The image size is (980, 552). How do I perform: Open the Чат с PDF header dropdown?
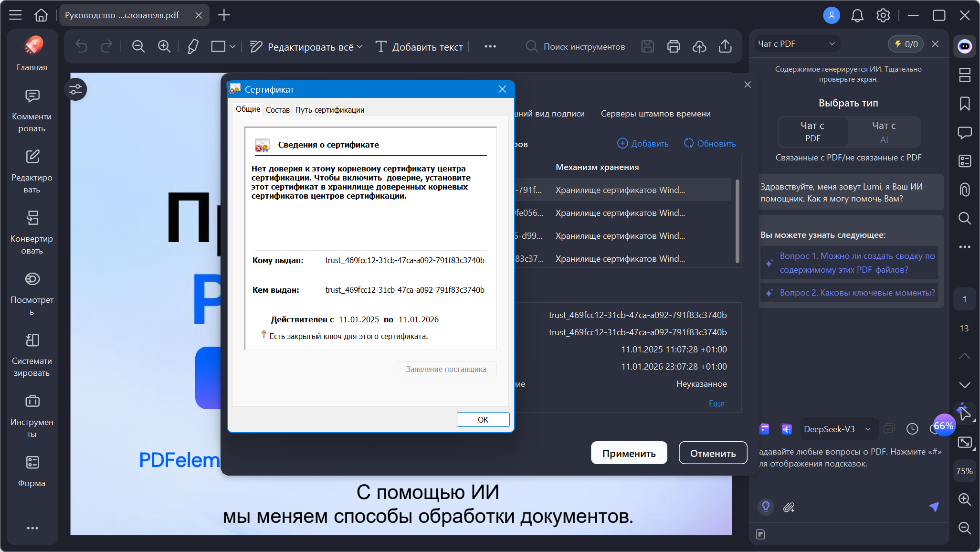point(796,44)
